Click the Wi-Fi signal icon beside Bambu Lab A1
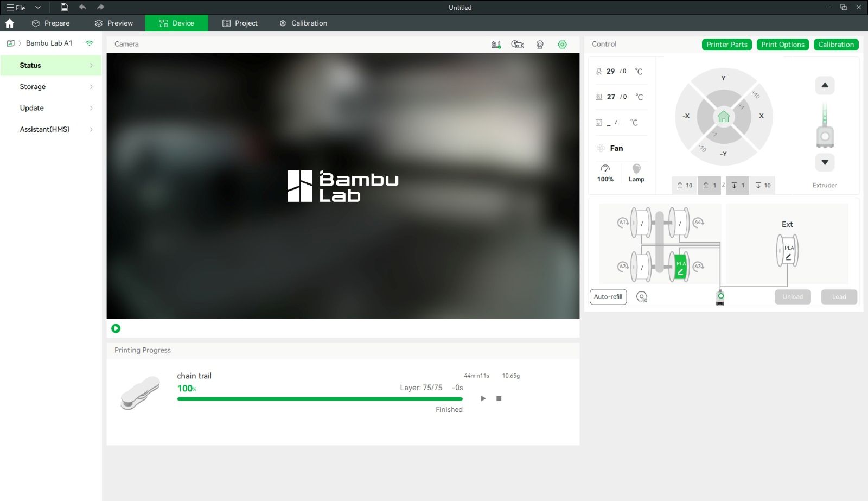This screenshot has width=868, height=501. (x=90, y=43)
